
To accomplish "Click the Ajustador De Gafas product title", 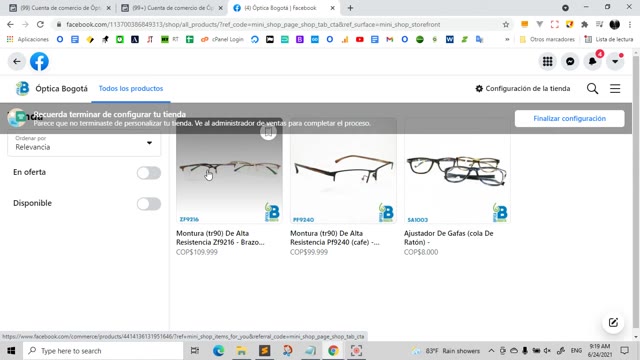I will pos(449,238).
